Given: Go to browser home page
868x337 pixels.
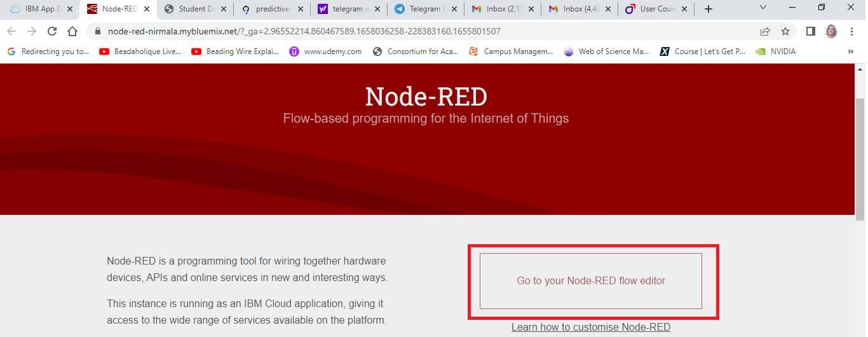Looking at the screenshot, I should [x=72, y=31].
